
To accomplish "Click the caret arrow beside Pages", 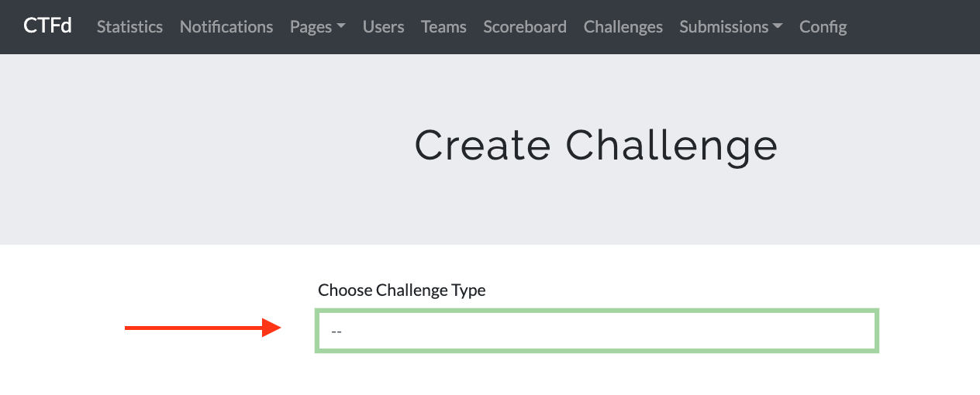I will click(x=340, y=26).
